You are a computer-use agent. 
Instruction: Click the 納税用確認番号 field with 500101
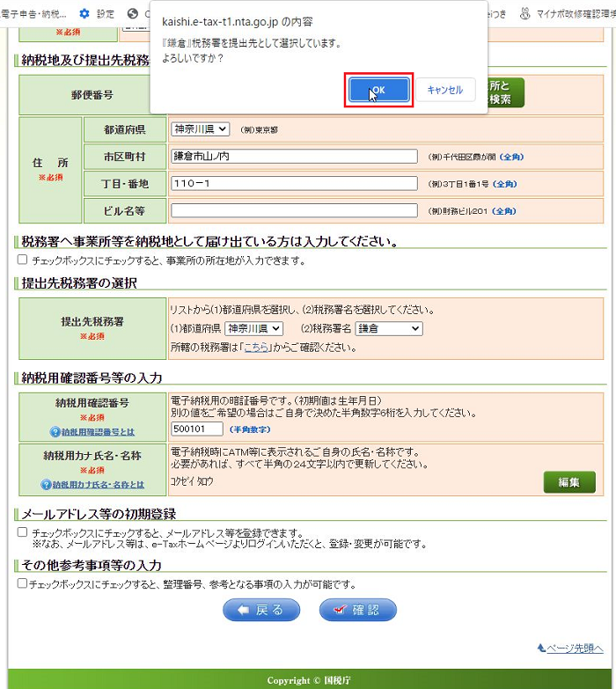pyautogui.click(x=197, y=429)
